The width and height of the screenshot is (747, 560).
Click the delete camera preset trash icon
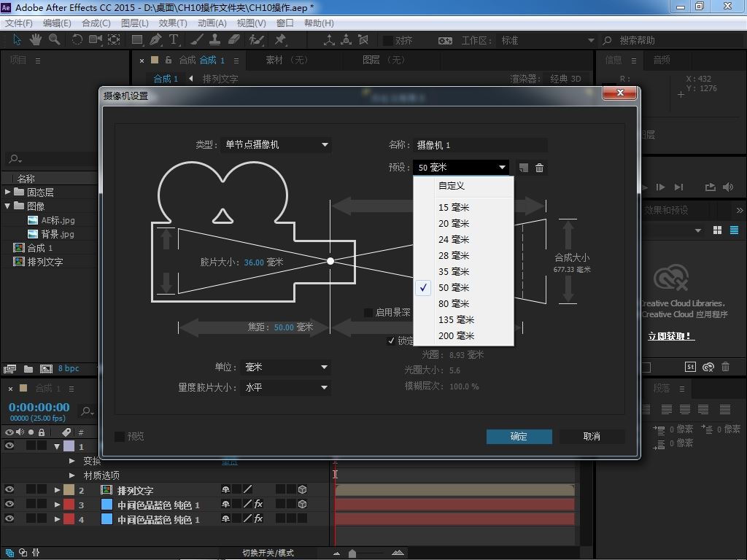pyautogui.click(x=539, y=168)
